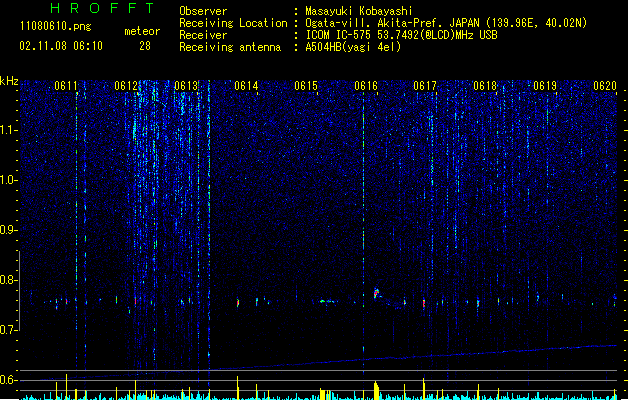Click the tall yellow power bar below 0616
Viewport: 629px width, 400px height.
click(376, 390)
